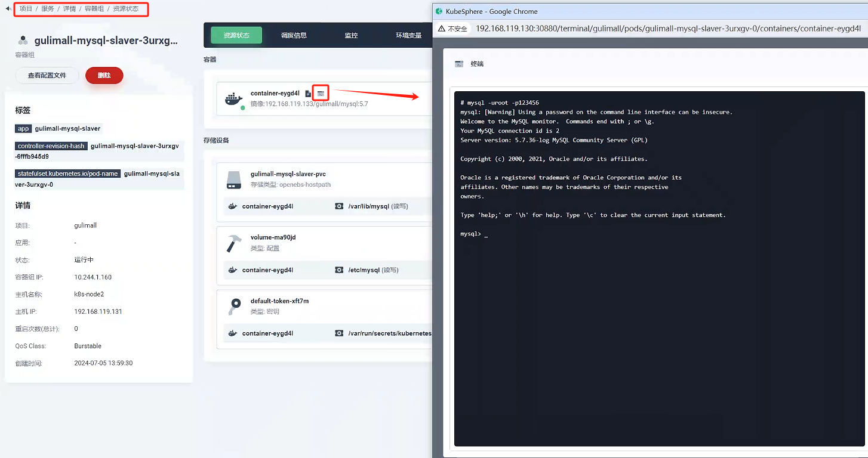This screenshot has height=458, width=868.
Task: Click Docker icon in /var/run/secrets mount row
Action: coord(233,333)
